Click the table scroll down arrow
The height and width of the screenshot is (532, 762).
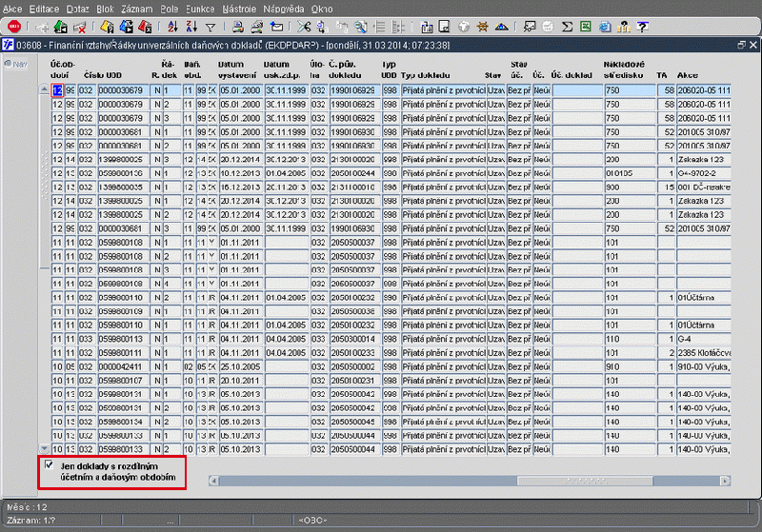44,448
